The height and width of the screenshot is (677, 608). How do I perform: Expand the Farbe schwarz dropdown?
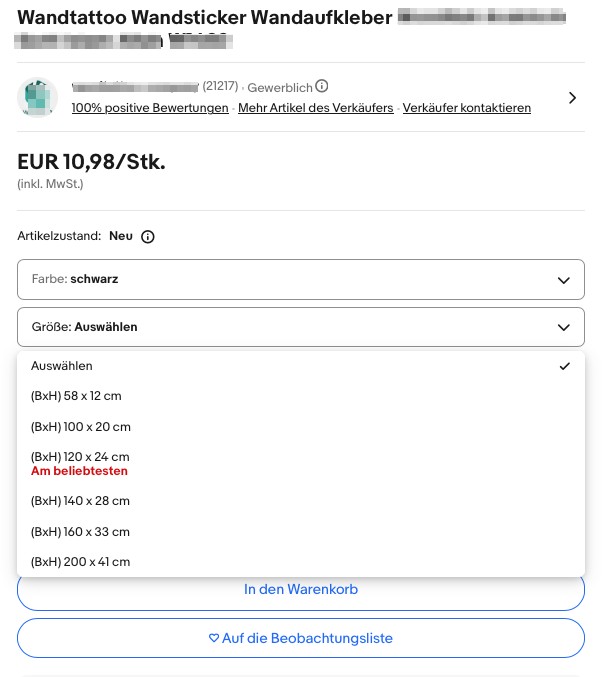[300, 280]
